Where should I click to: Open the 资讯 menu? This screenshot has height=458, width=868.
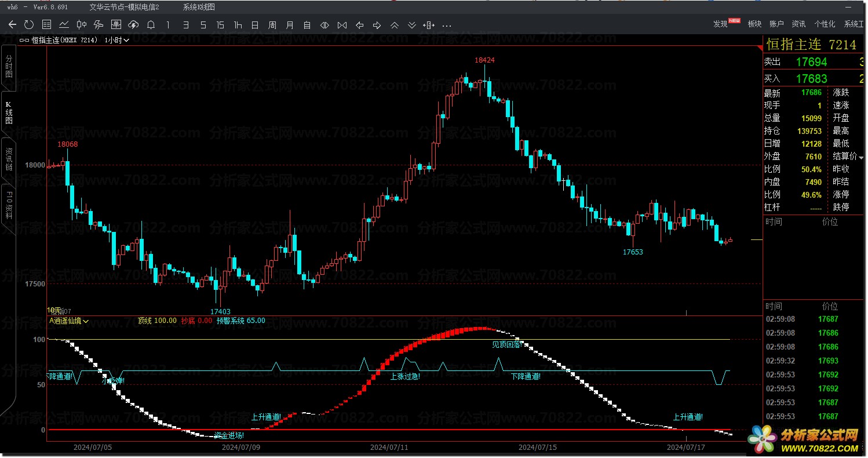click(798, 24)
